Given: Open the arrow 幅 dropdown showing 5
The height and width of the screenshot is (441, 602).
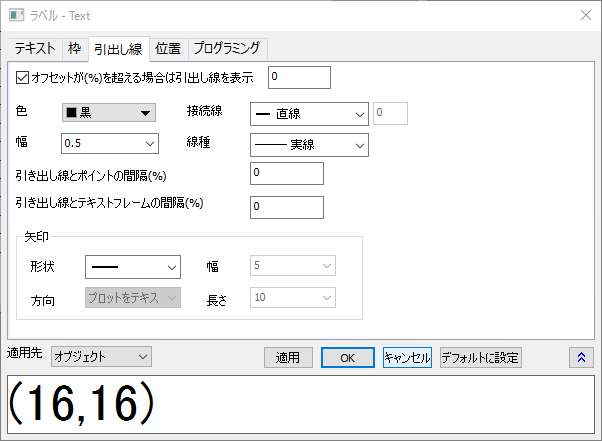Looking at the screenshot, I should tap(293, 266).
